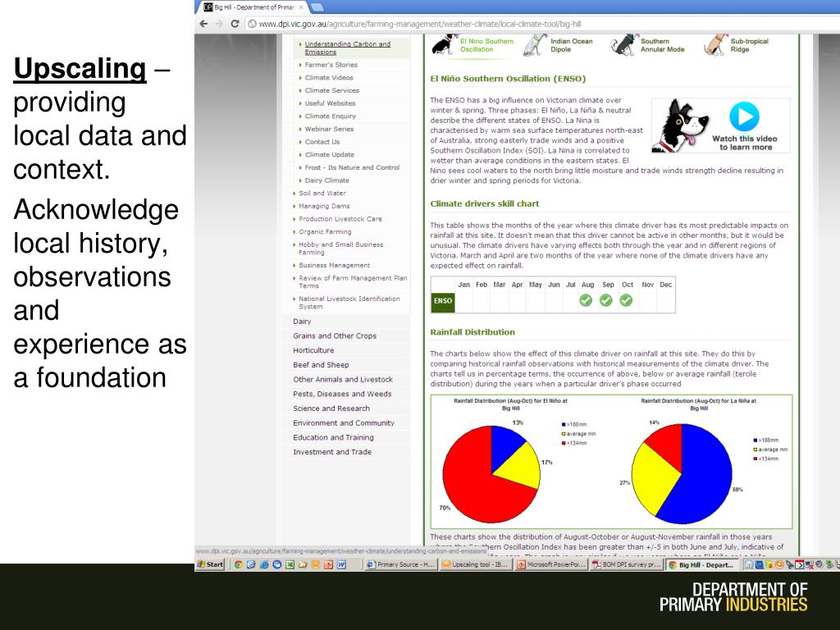Open Frost - Its Nature and Control
The width and height of the screenshot is (840, 630).
pos(352,167)
